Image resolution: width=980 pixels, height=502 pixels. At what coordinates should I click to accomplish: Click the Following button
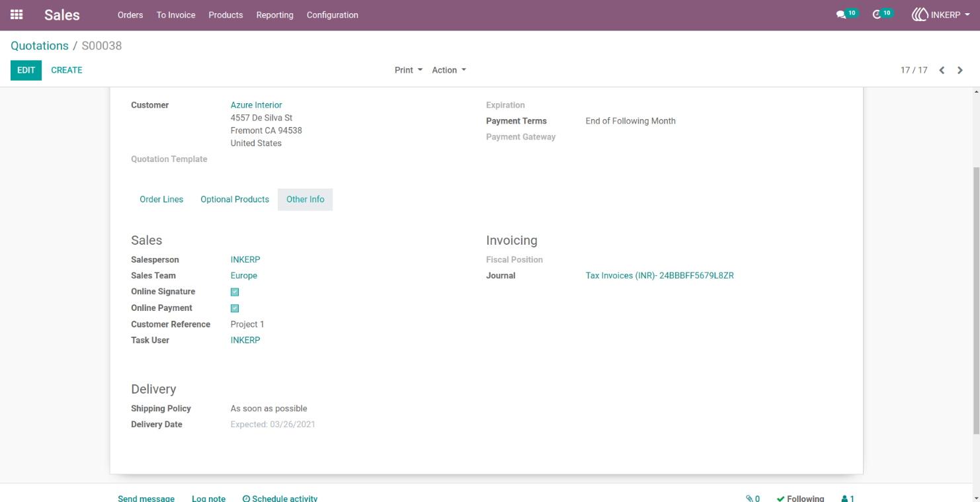[x=800, y=499]
